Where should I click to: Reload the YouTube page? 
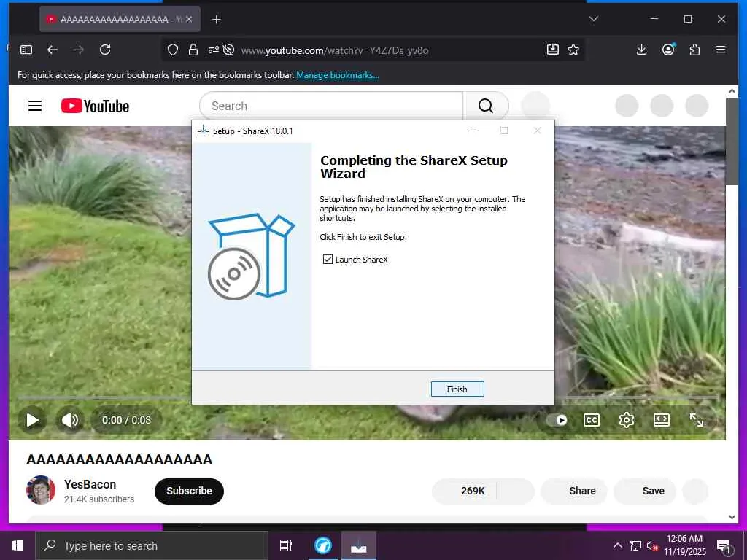pyautogui.click(x=105, y=50)
